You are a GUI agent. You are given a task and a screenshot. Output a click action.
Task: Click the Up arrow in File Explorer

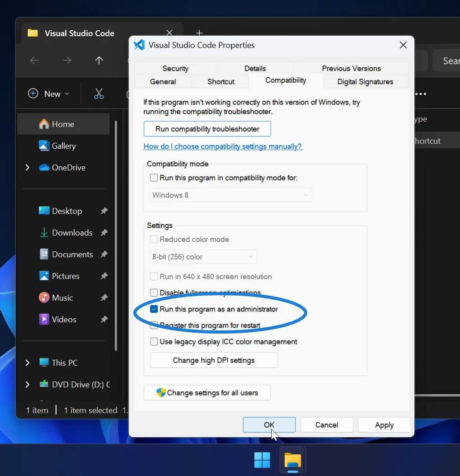(99, 61)
